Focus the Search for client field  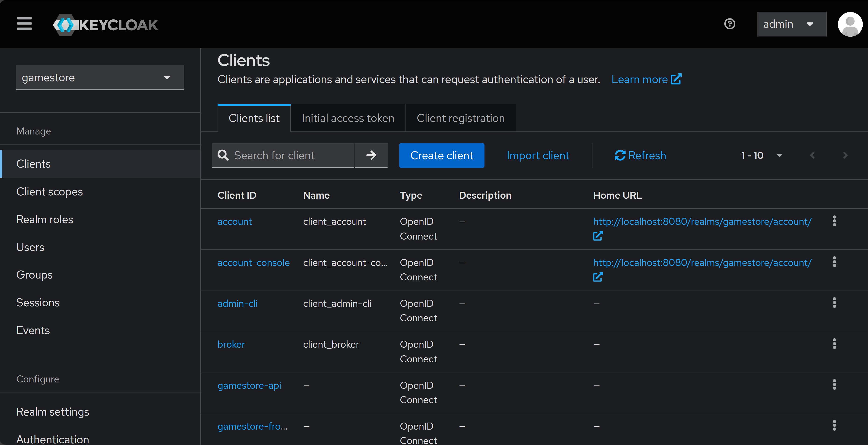pos(283,155)
